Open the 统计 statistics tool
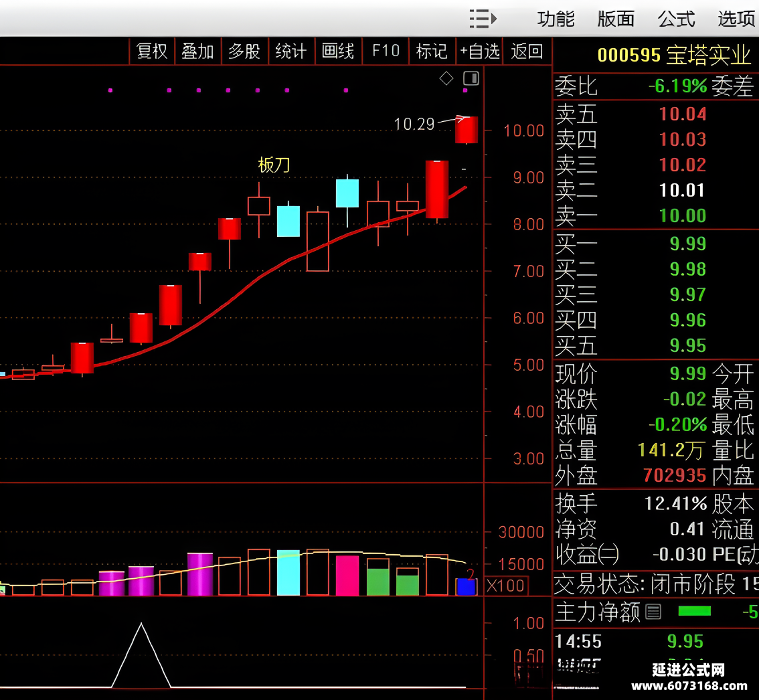This screenshot has height=700, width=759. [x=291, y=51]
